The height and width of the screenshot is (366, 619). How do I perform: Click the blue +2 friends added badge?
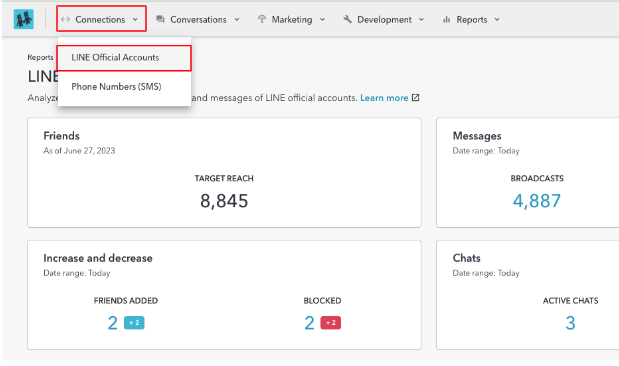click(134, 323)
